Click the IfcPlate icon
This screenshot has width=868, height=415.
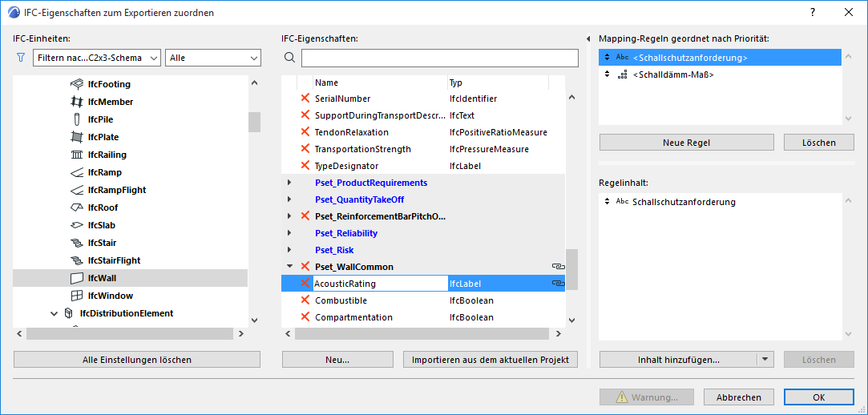(x=76, y=137)
